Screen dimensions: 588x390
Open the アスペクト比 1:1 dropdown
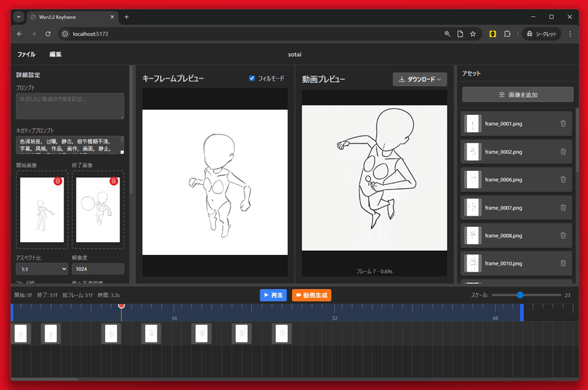41,269
